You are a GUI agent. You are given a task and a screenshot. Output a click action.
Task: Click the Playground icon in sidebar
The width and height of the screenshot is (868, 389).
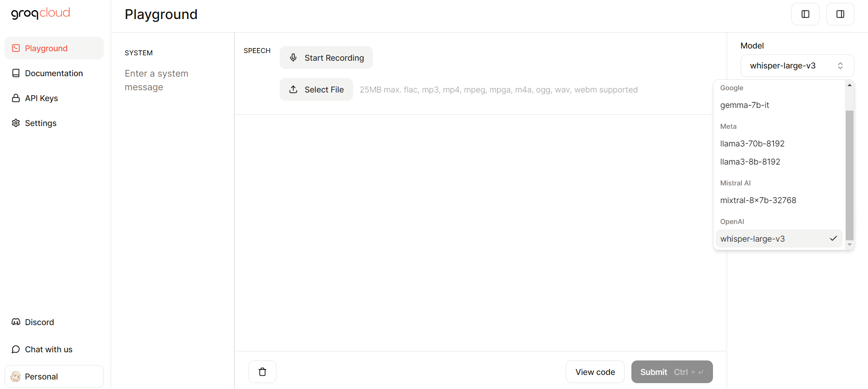point(16,48)
